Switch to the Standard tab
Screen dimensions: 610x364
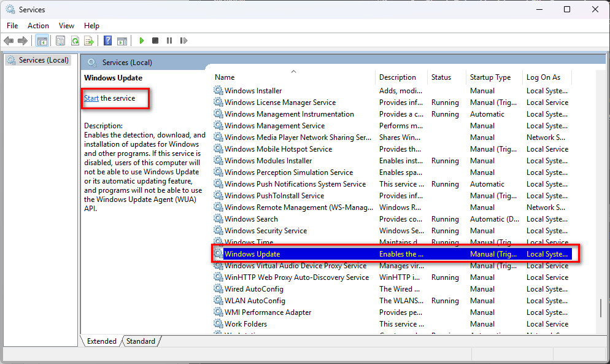[x=141, y=341]
